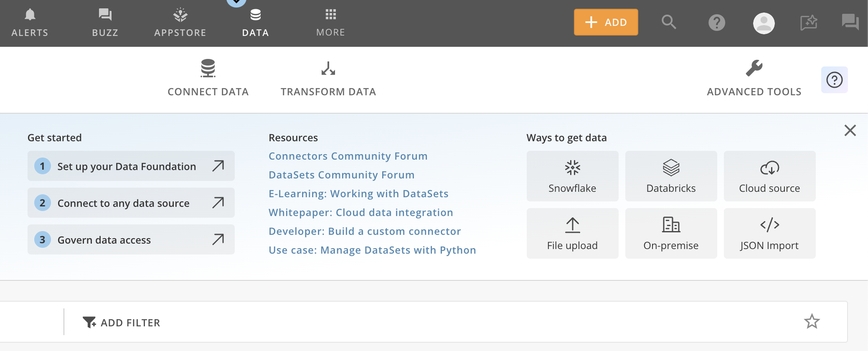
Task: Select the Transform Data tab
Action: (328, 78)
